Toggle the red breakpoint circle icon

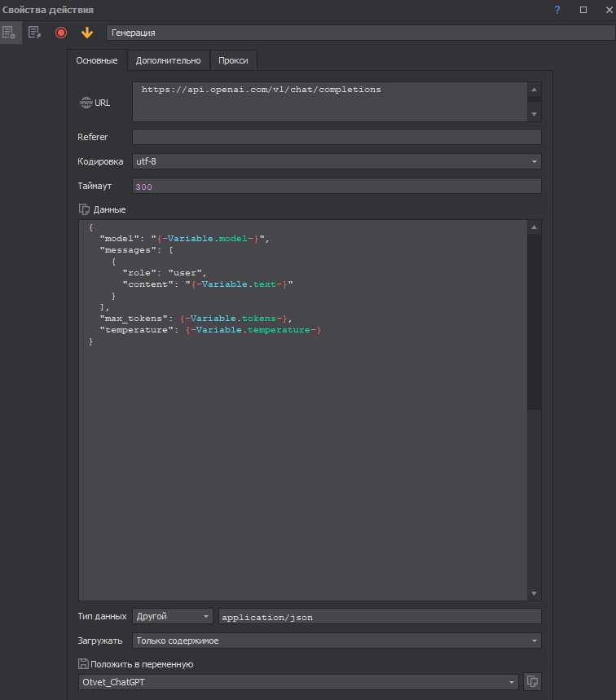(60, 33)
